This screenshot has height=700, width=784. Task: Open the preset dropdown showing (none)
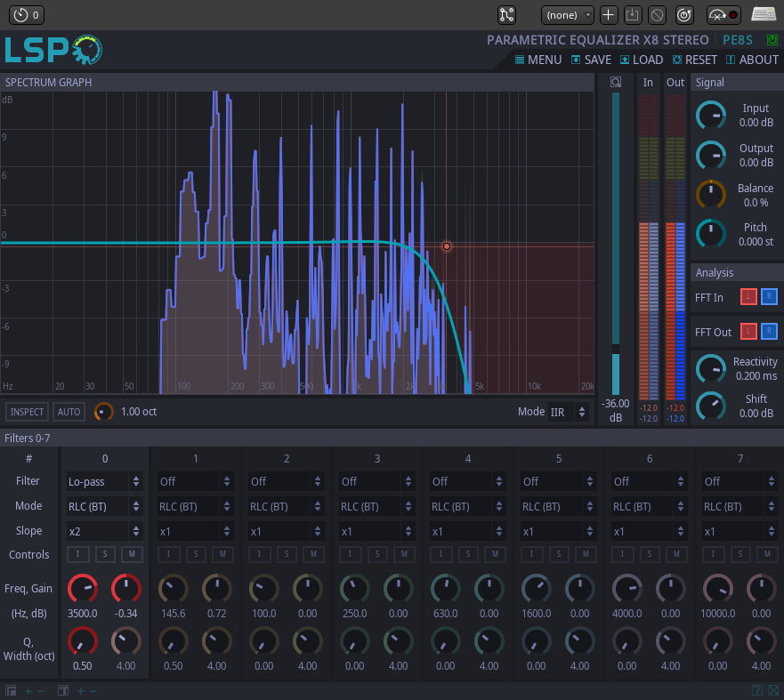[x=568, y=15]
